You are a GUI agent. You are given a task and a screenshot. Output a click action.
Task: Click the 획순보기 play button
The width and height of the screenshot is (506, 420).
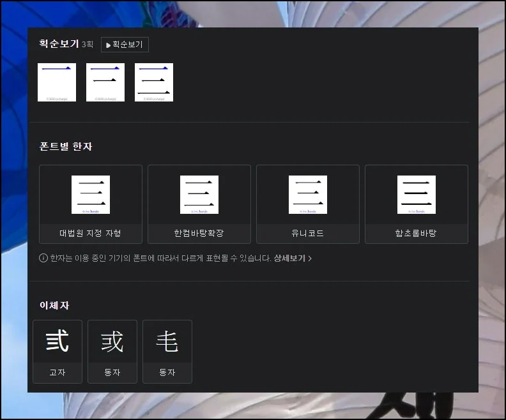point(125,45)
